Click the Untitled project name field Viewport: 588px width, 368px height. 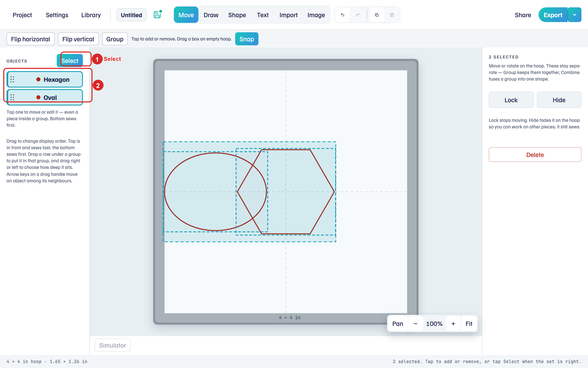(131, 15)
